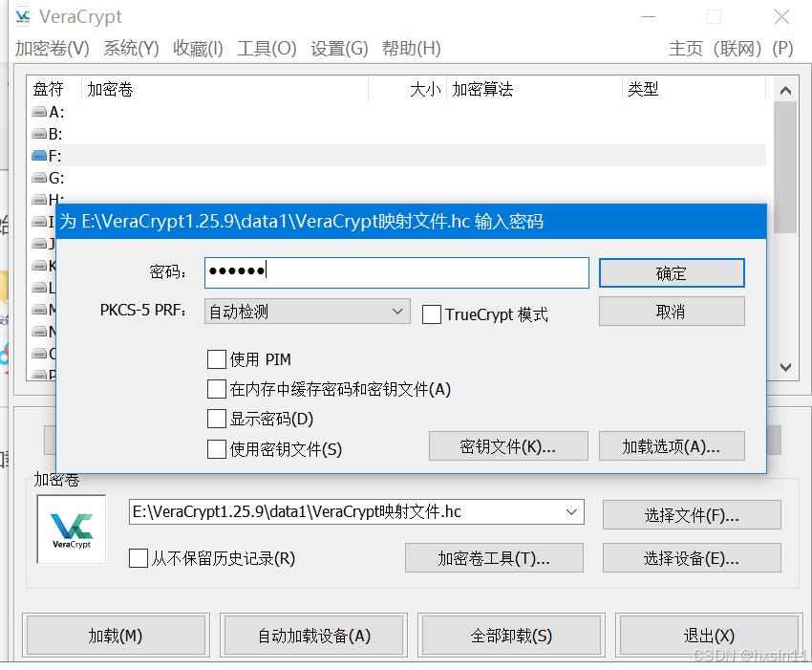
Task: Click the VeraCrypt title bar logo icon
Action: 23,16
